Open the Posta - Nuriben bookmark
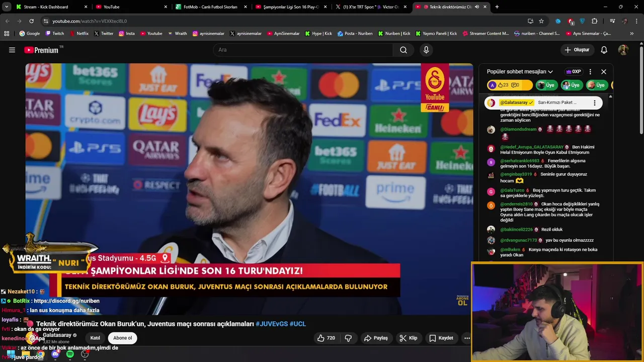 [x=355, y=34]
